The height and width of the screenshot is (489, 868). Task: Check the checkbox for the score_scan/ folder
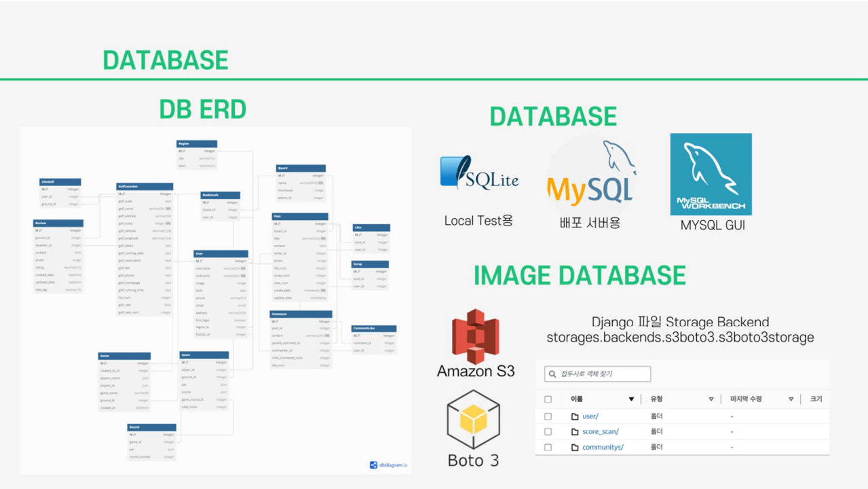(548, 431)
